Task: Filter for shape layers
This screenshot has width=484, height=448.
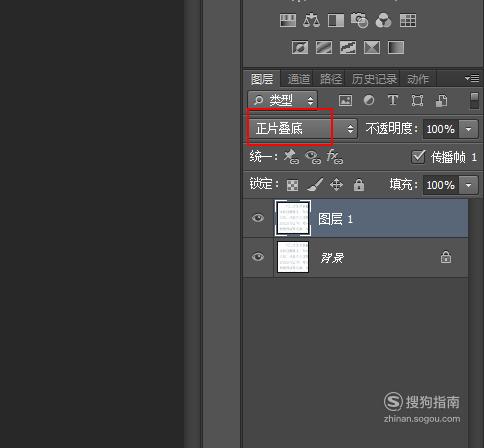Action: pyautogui.click(x=417, y=100)
